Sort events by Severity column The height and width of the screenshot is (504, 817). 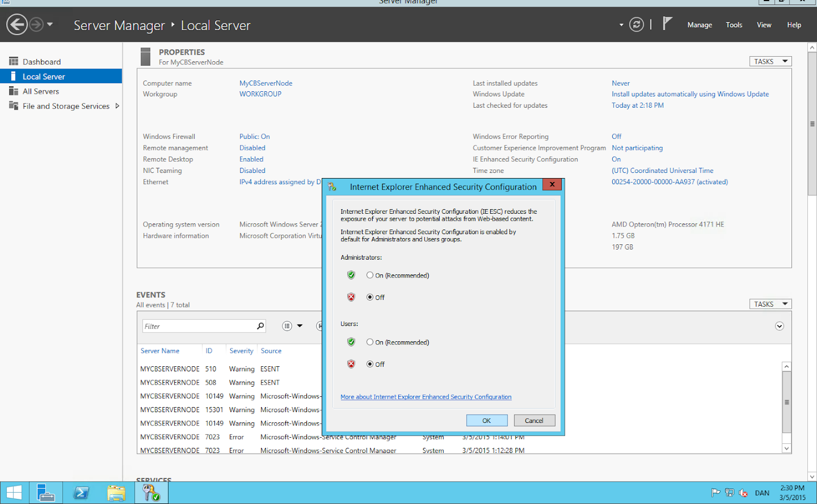(x=241, y=351)
